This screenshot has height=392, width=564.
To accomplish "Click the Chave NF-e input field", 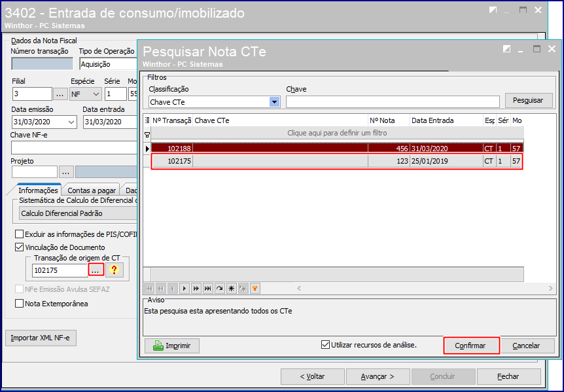I will [x=74, y=148].
